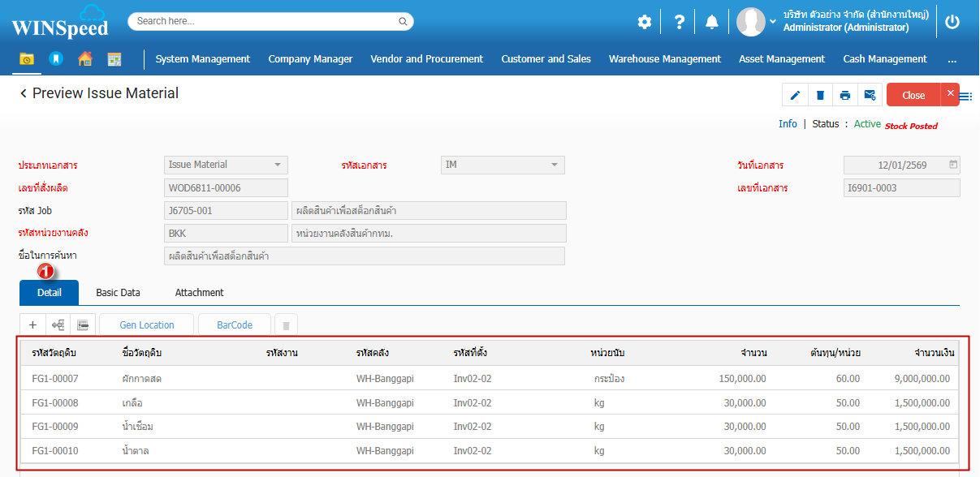This screenshot has height=477, width=980.
Task: Expand the user profile chevron menu
Action: (x=773, y=22)
